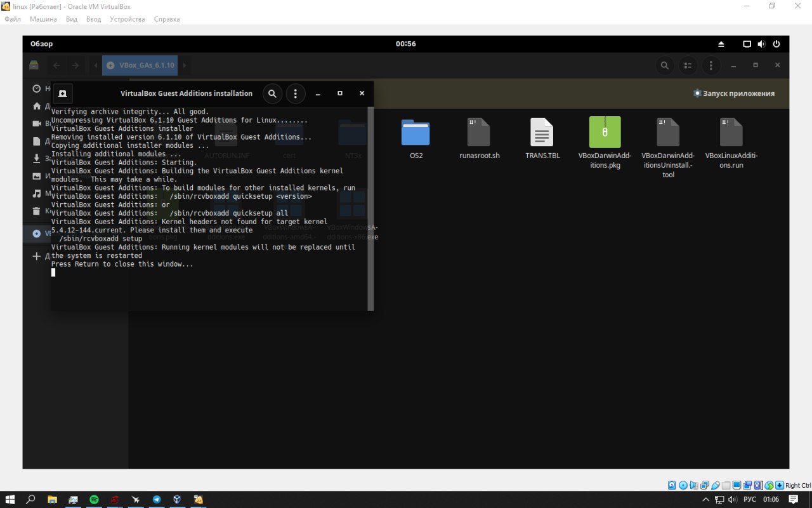Image resolution: width=812 pixels, height=508 pixels.
Task: Click the eject icon in top bar
Action: tap(721, 44)
